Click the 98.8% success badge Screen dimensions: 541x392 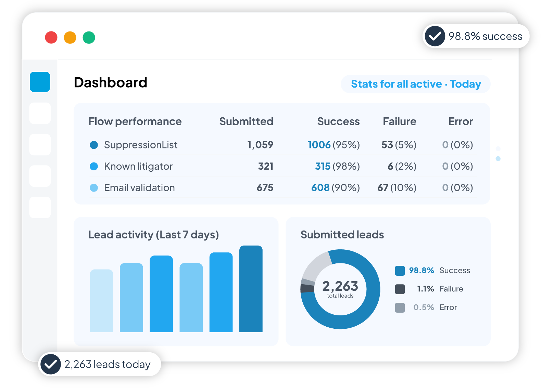click(476, 36)
